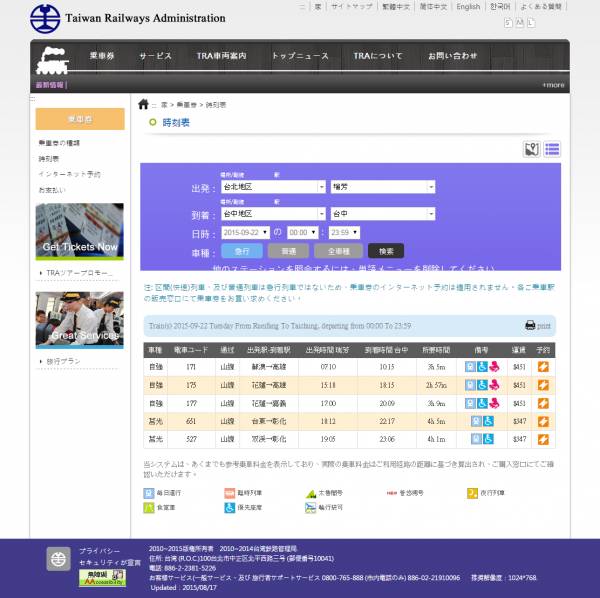Open the date dropdown 2015-09-22

click(245, 233)
